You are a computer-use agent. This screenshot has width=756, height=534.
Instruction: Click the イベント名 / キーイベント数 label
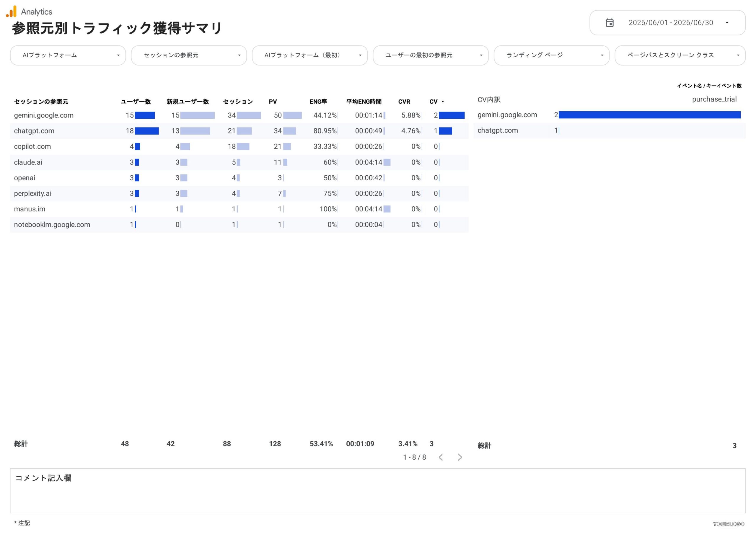(709, 86)
